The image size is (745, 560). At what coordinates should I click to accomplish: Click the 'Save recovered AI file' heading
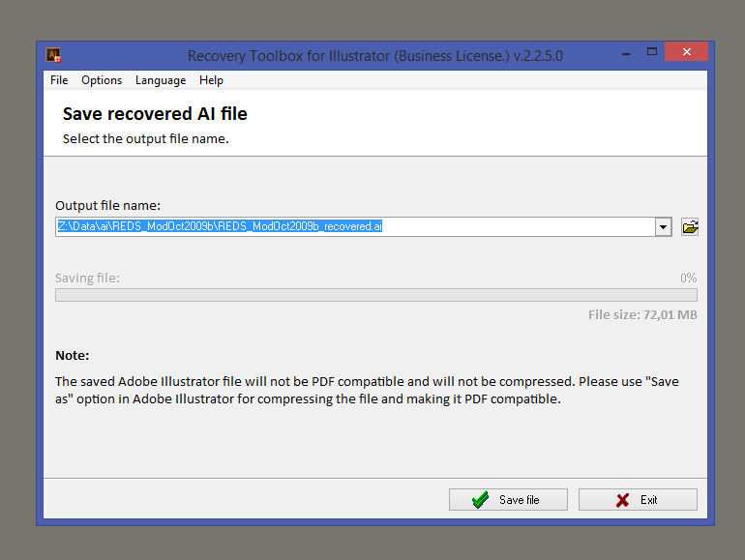pyautogui.click(x=155, y=114)
